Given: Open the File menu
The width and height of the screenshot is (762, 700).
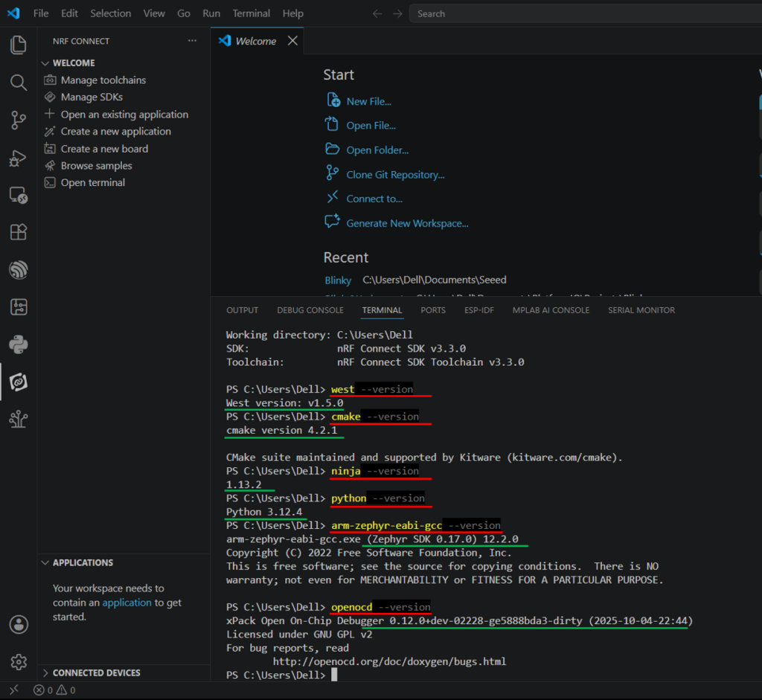Looking at the screenshot, I should [x=41, y=13].
